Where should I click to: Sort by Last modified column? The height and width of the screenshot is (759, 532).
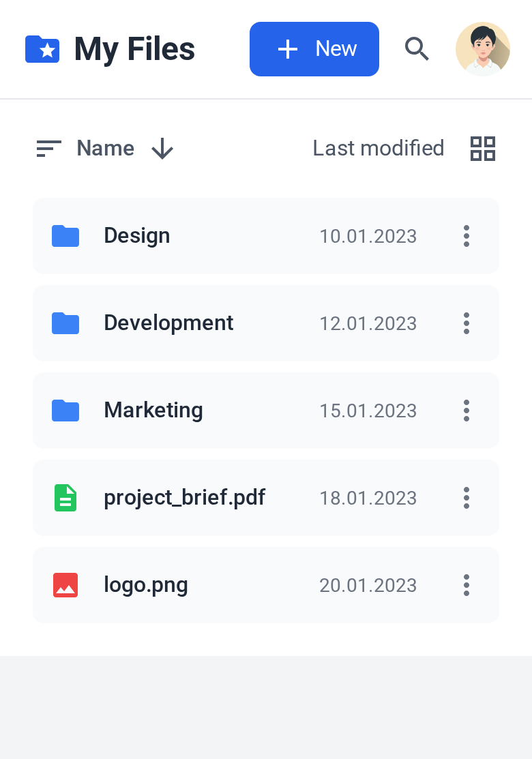(x=378, y=148)
